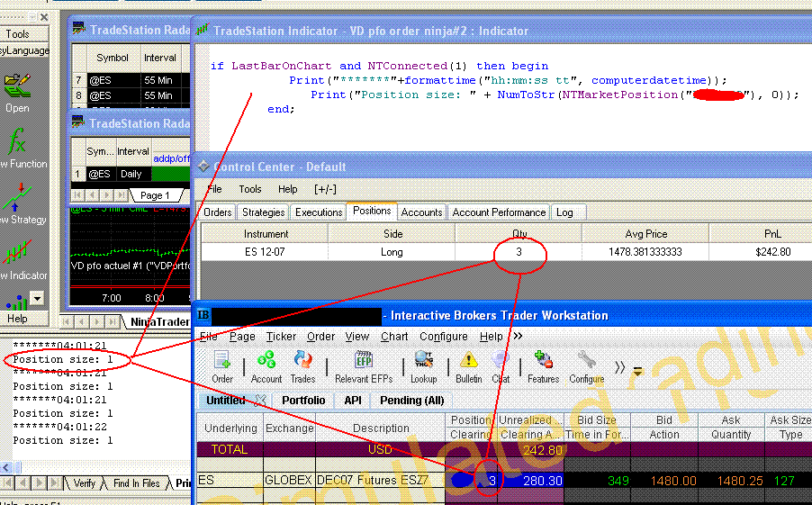
Task: Click the addp/off column header link
Action: 171,158
